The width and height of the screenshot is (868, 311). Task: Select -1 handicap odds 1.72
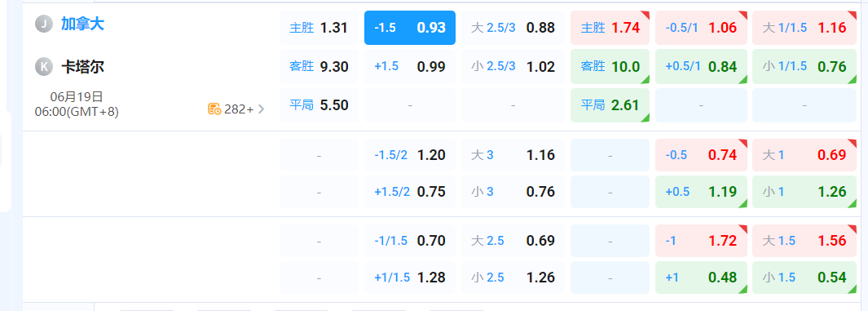[702, 241]
